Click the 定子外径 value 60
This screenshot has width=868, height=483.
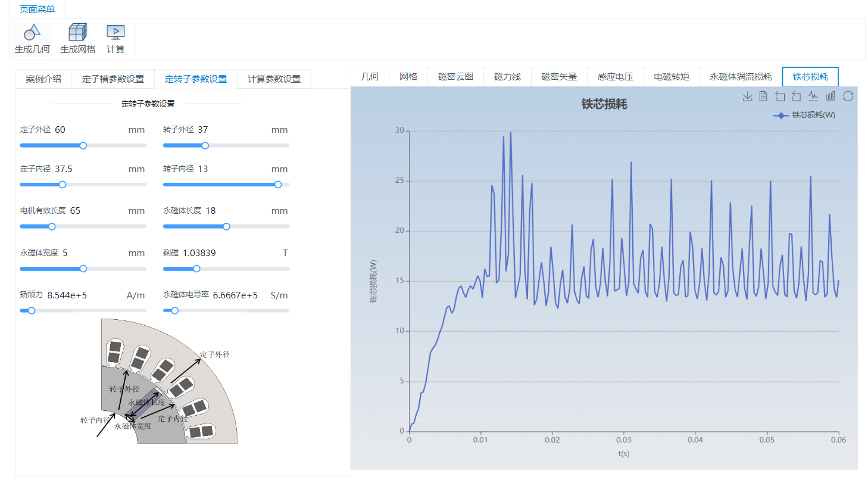[x=60, y=129]
